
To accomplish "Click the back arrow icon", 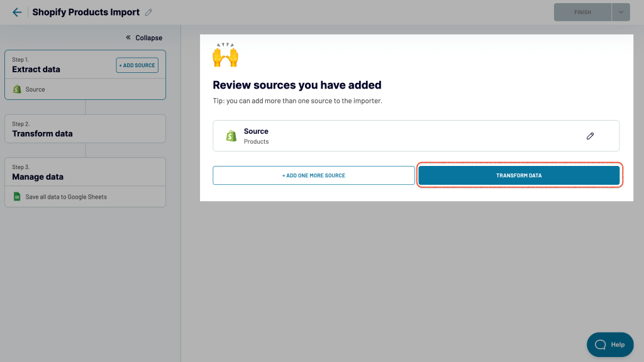I will [x=17, y=13].
